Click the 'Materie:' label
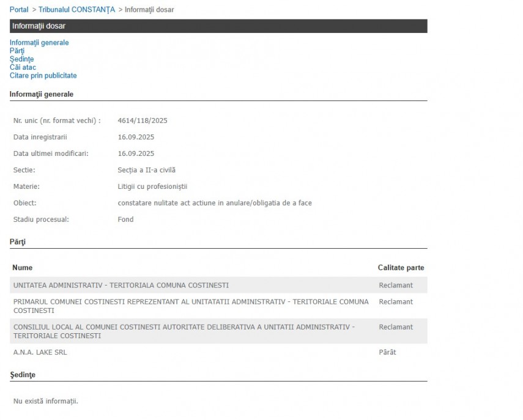This screenshot has height=420, width=523. pos(26,186)
